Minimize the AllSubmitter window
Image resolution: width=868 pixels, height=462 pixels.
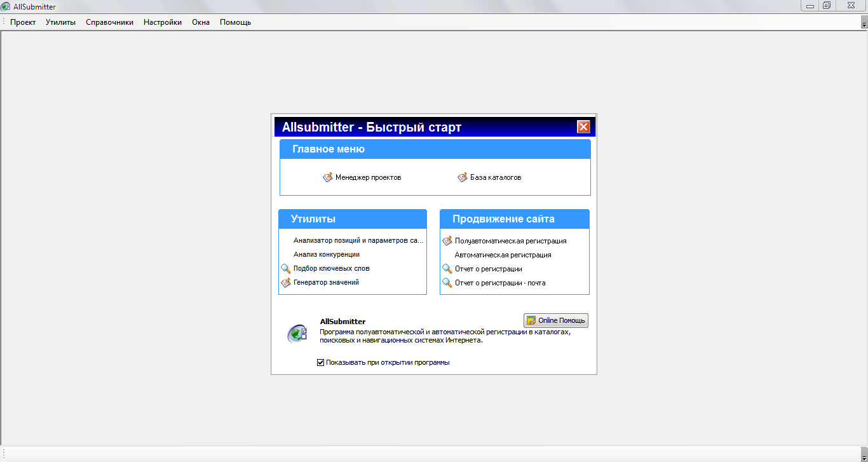coord(810,5)
